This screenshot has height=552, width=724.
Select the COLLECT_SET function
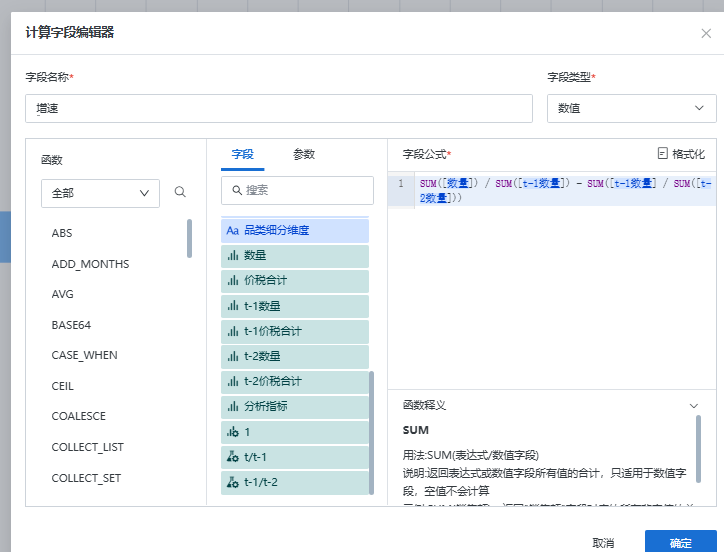(x=86, y=478)
